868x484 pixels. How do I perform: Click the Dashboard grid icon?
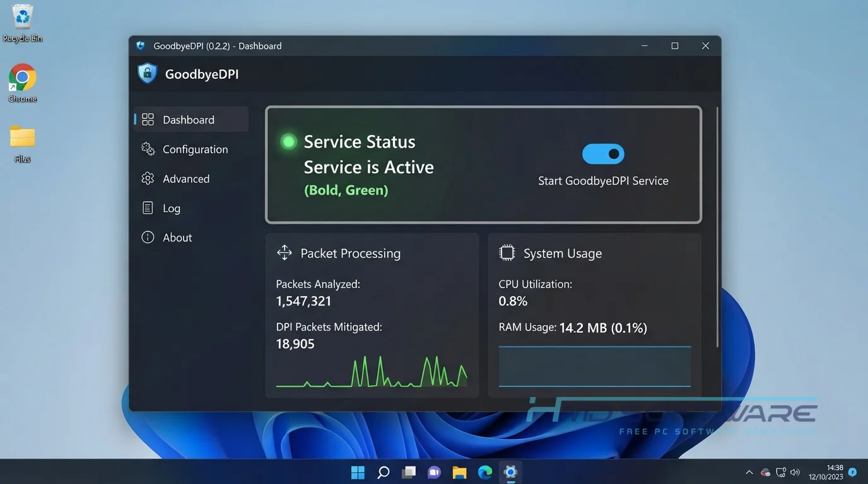pyautogui.click(x=148, y=120)
